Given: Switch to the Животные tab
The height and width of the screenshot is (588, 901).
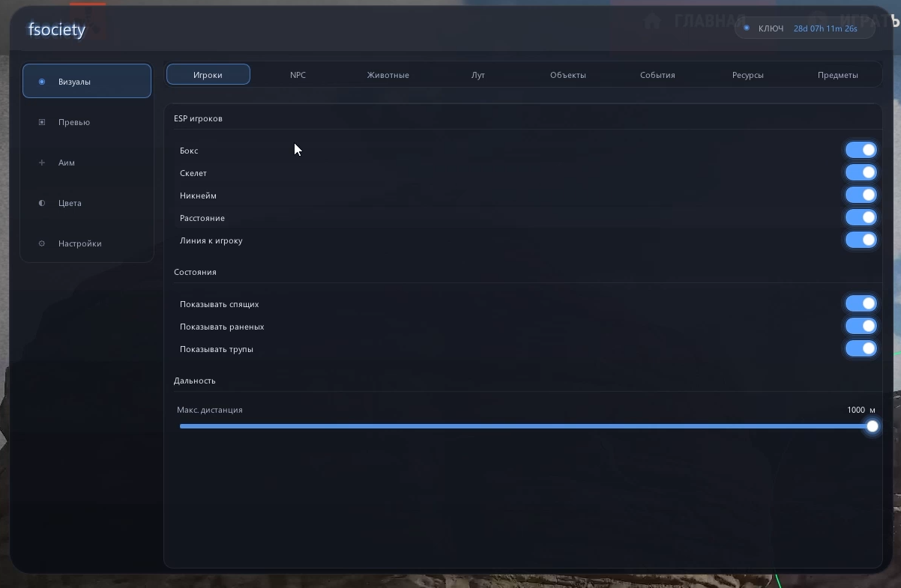Looking at the screenshot, I should tap(388, 75).
